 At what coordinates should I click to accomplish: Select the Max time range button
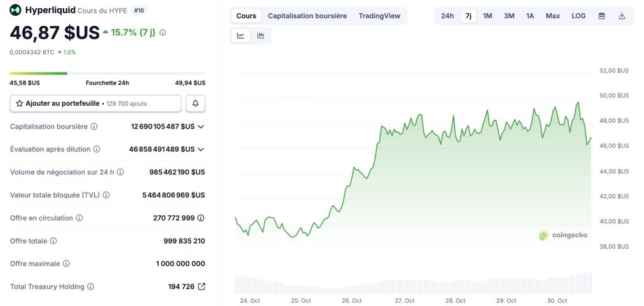tap(553, 16)
